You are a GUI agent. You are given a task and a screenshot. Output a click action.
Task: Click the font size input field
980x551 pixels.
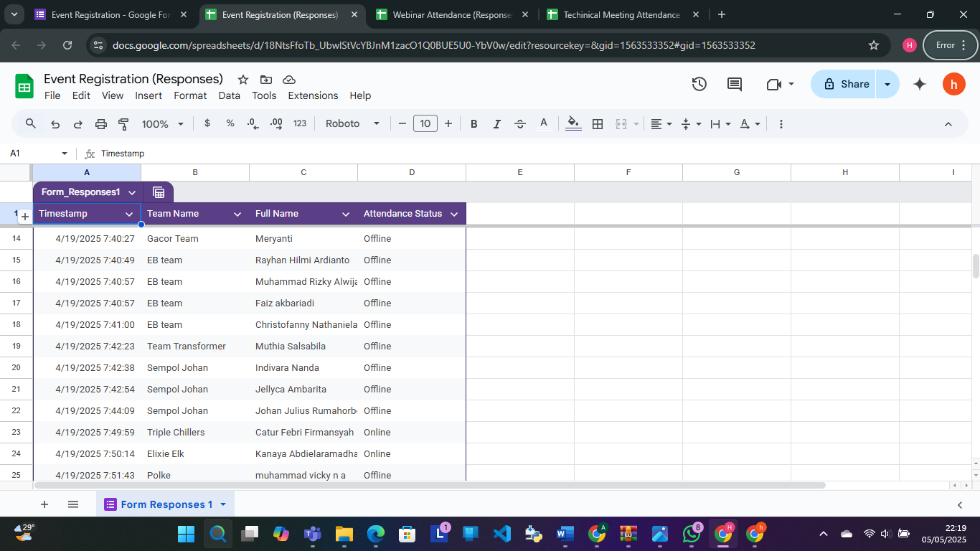425,124
